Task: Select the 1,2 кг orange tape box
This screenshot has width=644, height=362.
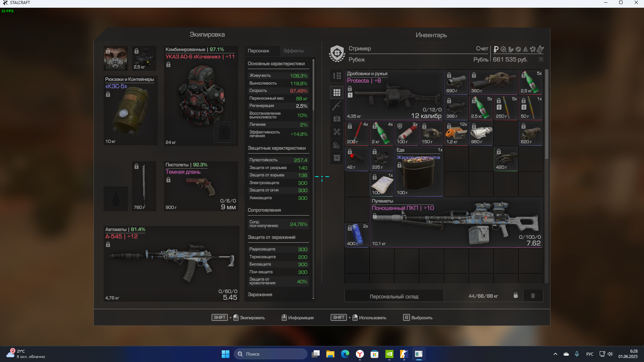Action: click(456, 133)
